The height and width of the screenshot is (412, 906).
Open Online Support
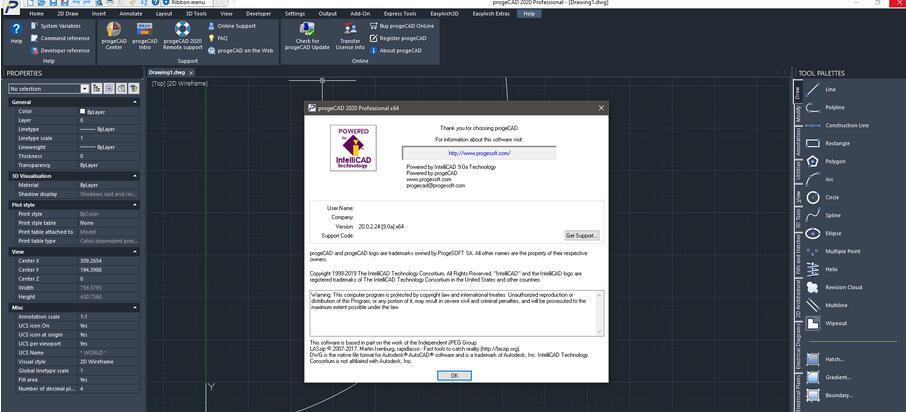click(x=231, y=26)
